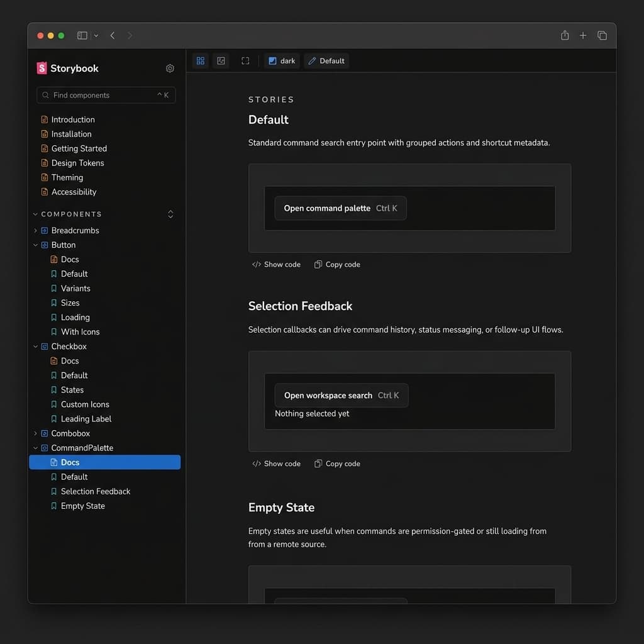Click the Default story heading
The height and width of the screenshot is (644, 644).
click(x=268, y=119)
